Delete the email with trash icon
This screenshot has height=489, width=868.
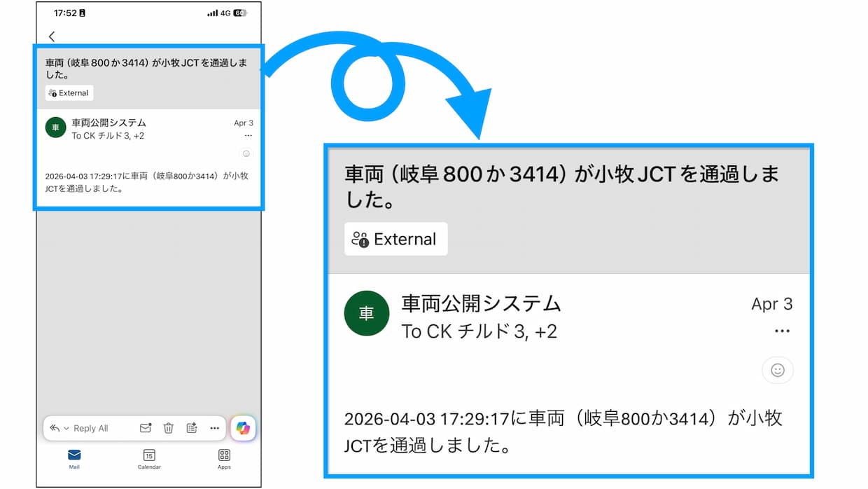169,428
